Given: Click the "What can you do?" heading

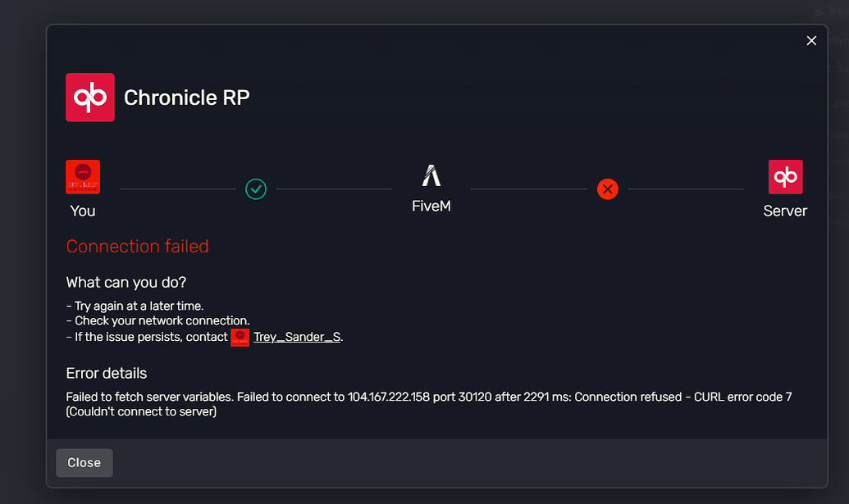Looking at the screenshot, I should pyautogui.click(x=126, y=282).
